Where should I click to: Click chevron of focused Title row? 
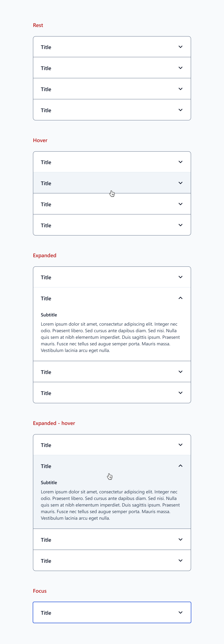click(181, 612)
